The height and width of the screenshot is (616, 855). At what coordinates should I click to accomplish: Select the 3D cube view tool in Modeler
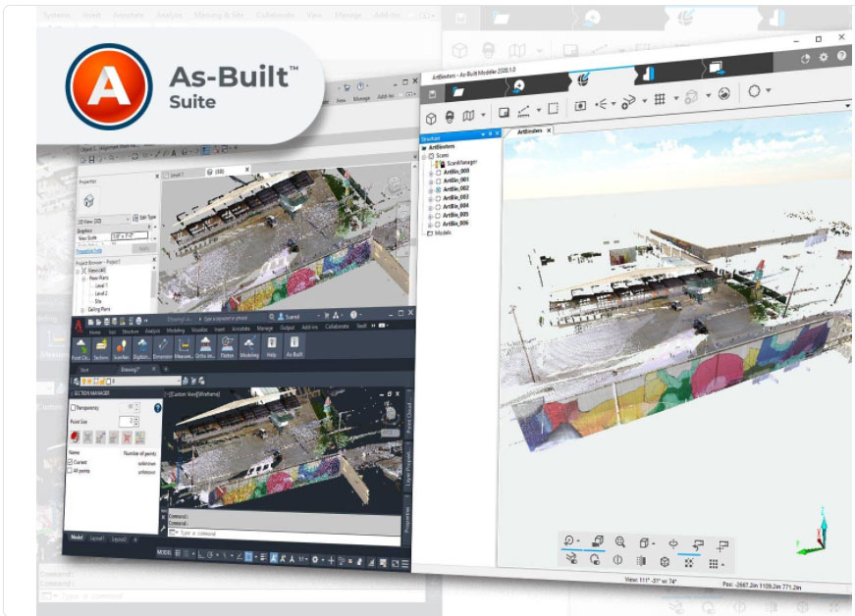click(x=431, y=118)
